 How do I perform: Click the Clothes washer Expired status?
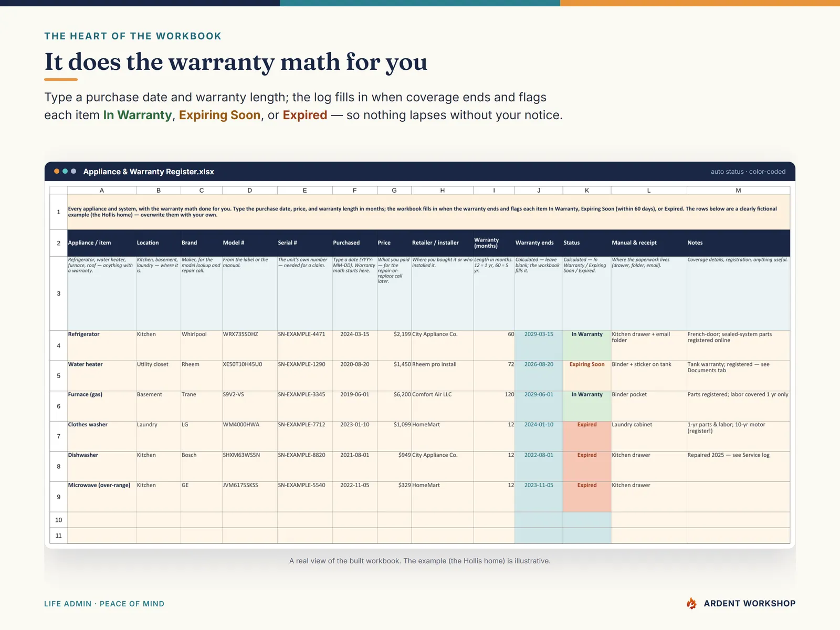[587, 436]
